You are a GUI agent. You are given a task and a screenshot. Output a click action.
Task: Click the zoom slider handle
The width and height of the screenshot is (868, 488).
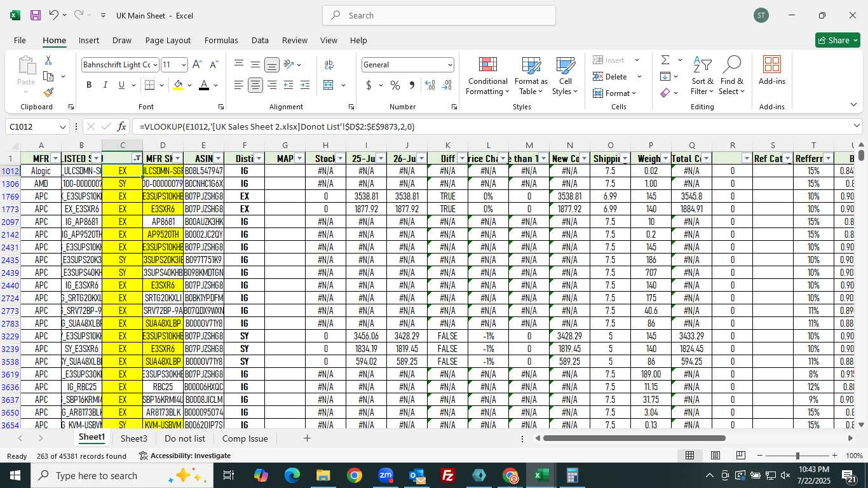[x=797, y=456]
